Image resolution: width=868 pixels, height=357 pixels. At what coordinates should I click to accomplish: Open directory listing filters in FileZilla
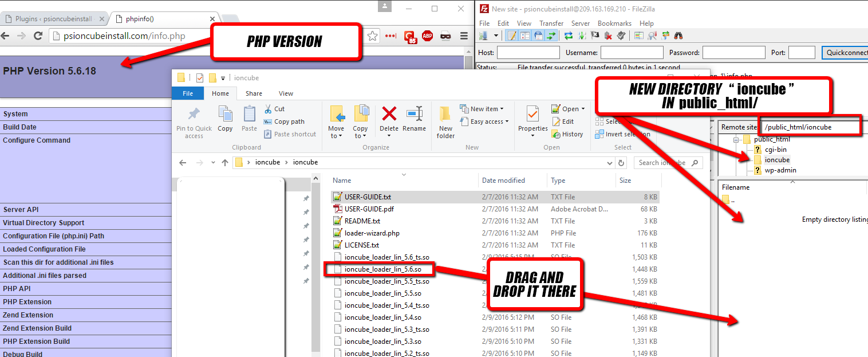639,36
